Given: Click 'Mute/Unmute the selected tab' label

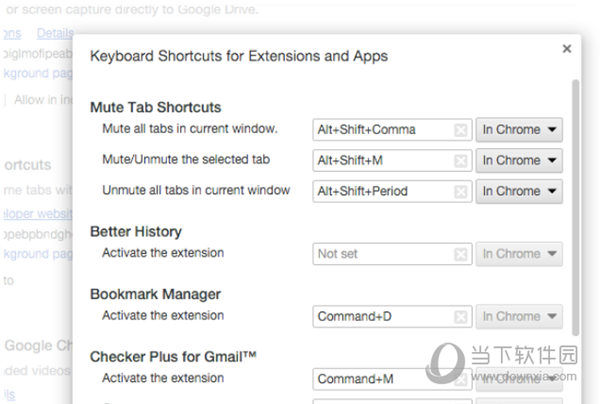Looking at the screenshot, I should [186, 159].
